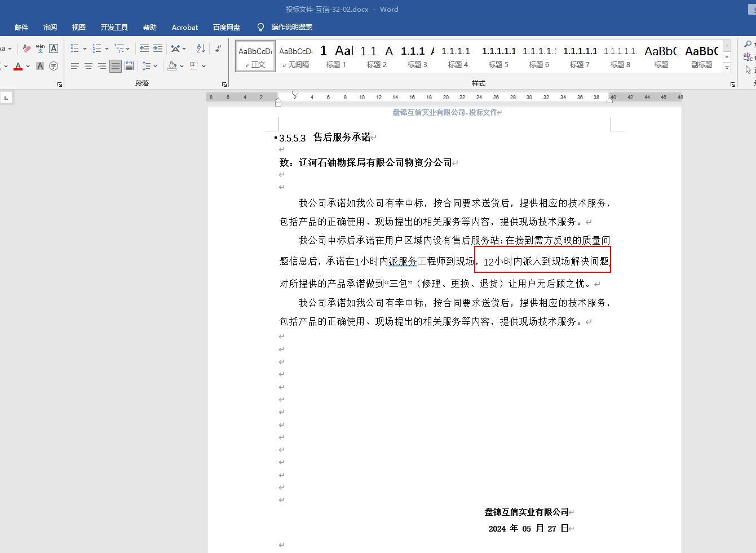Toggle justified alignment
Screen dimensions: 756x553
click(x=116, y=66)
